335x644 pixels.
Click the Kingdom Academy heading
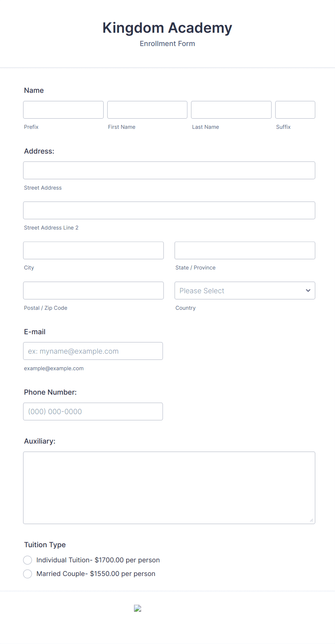(167, 28)
